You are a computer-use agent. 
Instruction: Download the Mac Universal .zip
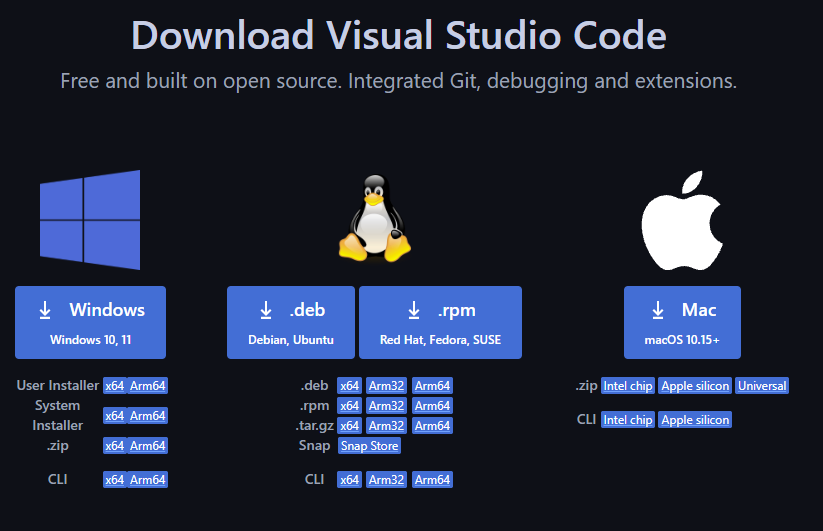point(762,386)
